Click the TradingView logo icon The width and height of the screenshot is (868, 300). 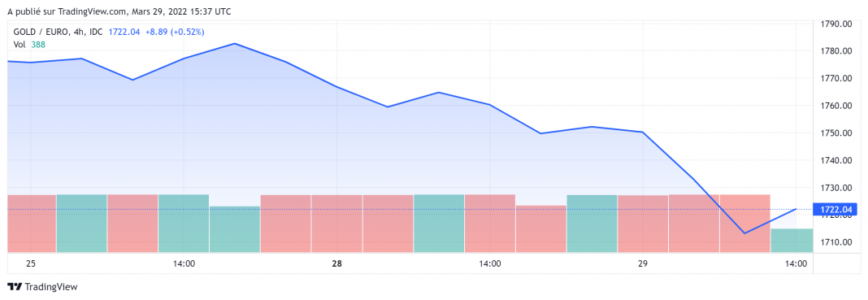[15, 287]
